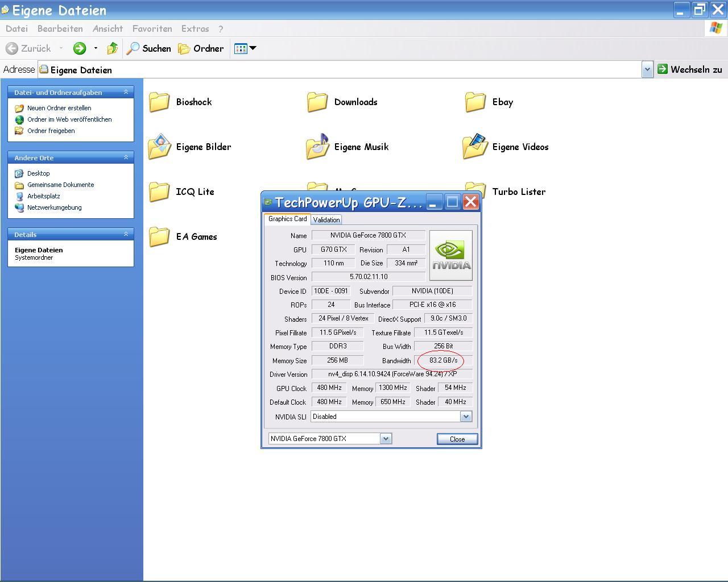The width and height of the screenshot is (728, 582).
Task: Click the NVIDIA logo in GPU-Z
Action: point(451,255)
